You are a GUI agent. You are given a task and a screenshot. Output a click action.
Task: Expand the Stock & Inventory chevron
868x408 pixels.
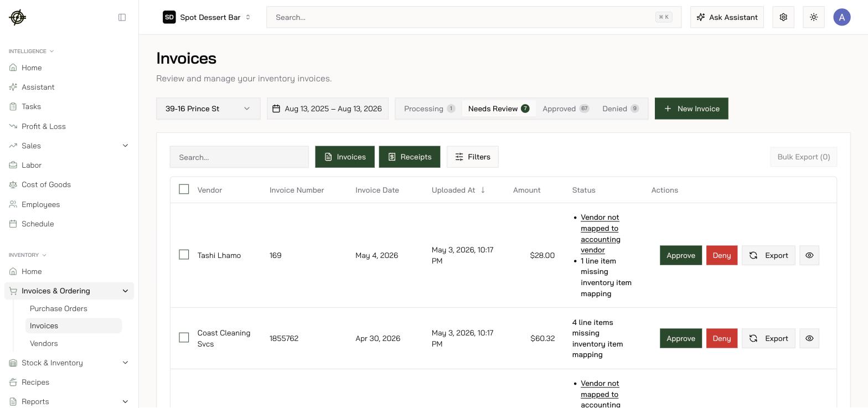click(x=125, y=363)
